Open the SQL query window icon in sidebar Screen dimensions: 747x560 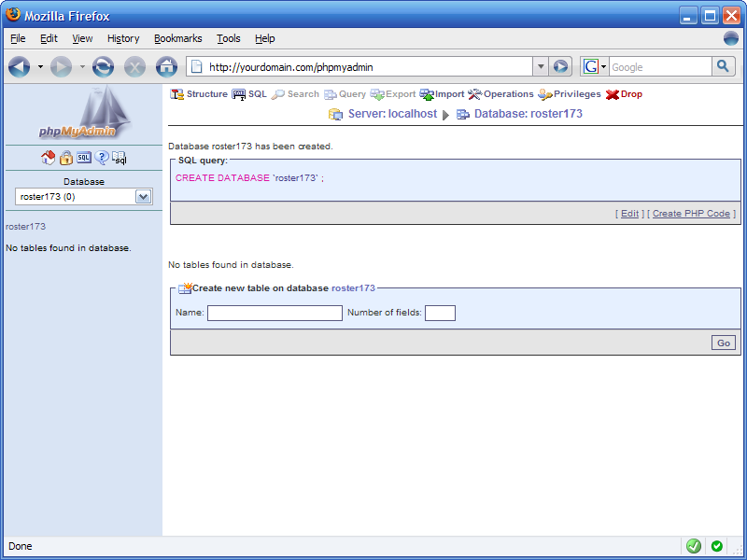pos(84,158)
